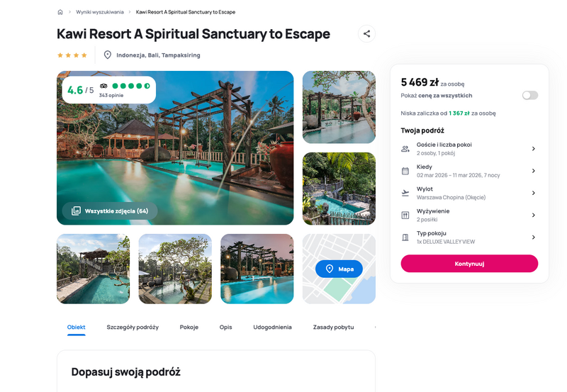
Task: Click the calendar icon next to Kiedy
Action: click(x=405, y=171)
